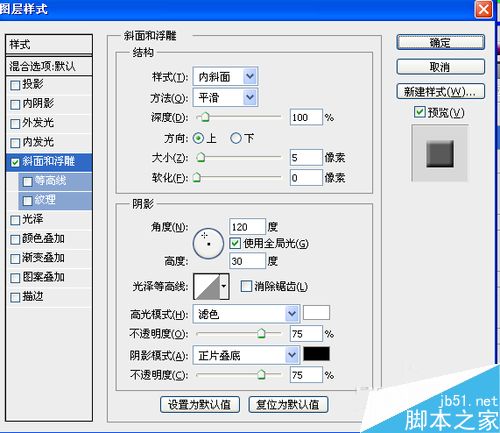
Task: Check the 颜色叠加 color overlay box
Action: [15, 240]
